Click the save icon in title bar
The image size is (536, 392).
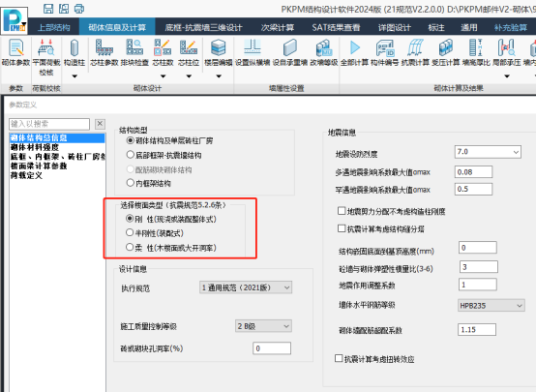[48, 9]
